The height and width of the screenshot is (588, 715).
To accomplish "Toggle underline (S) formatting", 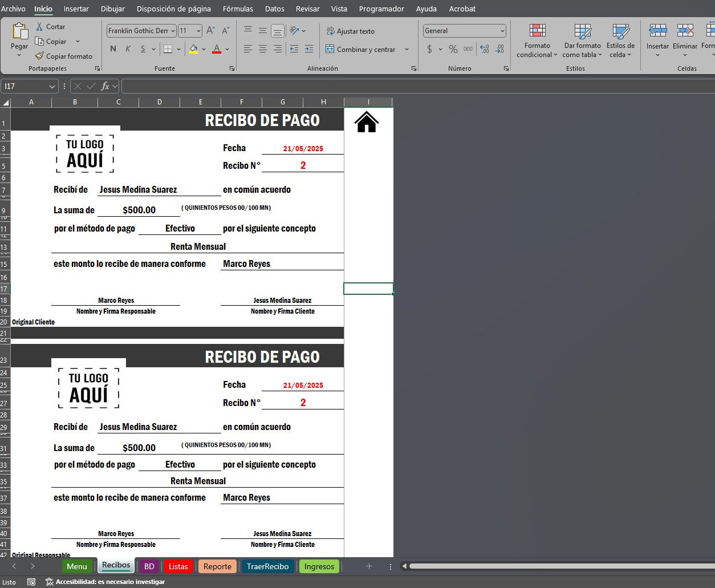I will pos(143,49).
